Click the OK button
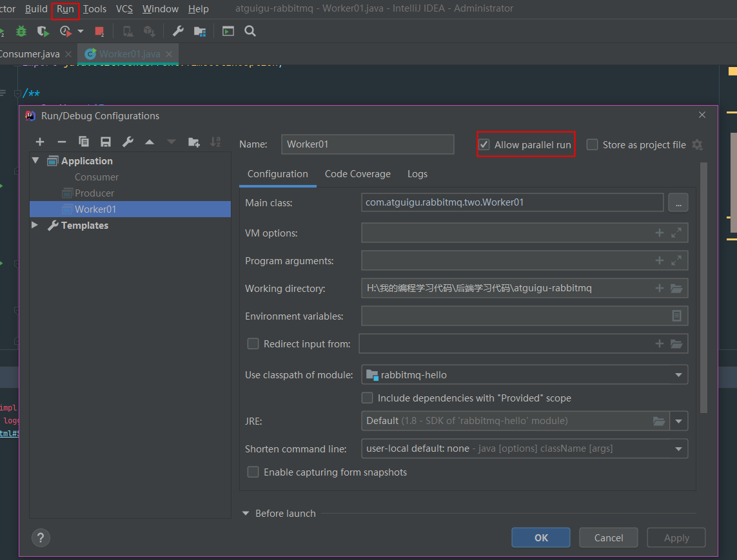 tap(541, 537)
